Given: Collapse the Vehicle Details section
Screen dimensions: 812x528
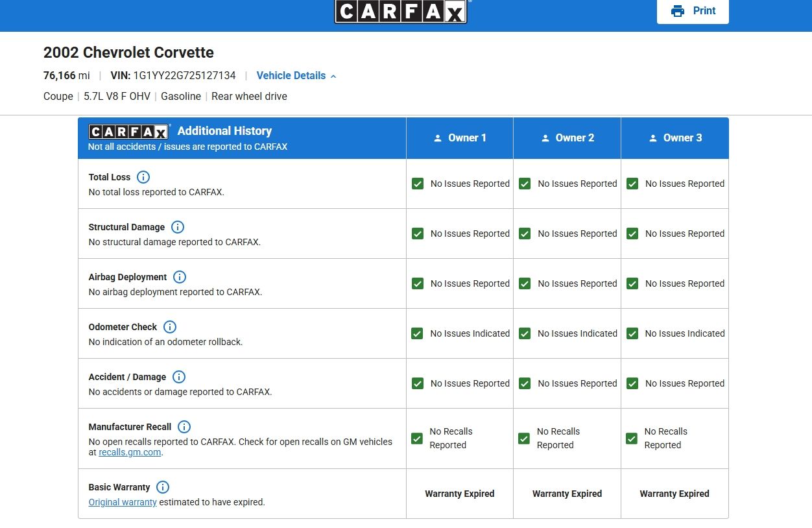Looking at the screenshot, I should 296,75.
